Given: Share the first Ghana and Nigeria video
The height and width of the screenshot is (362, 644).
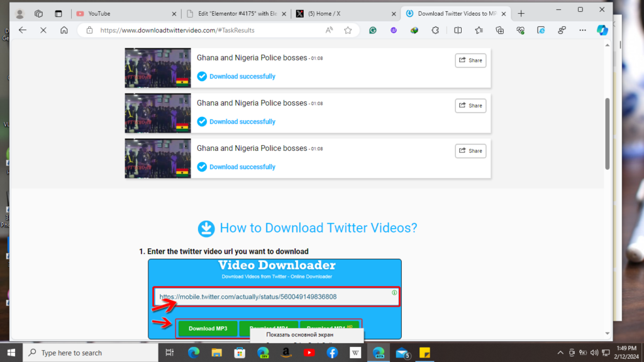Looking at the screenshot, I should point(470,60).
